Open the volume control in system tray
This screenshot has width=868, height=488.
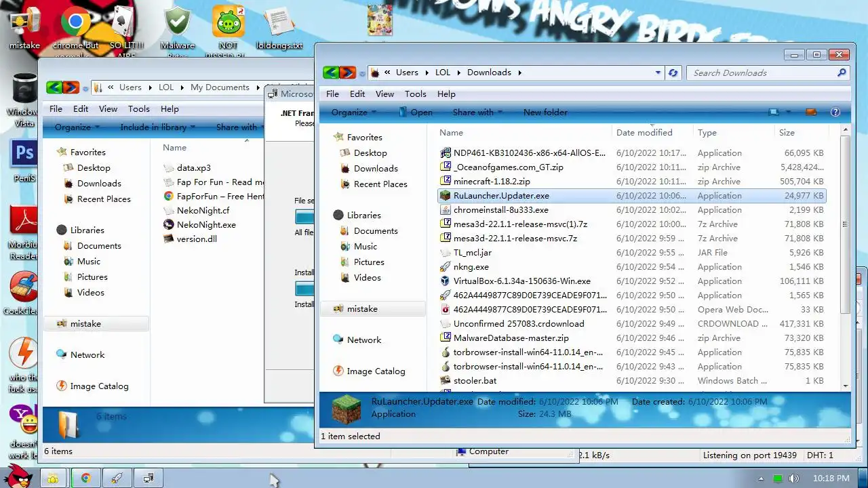click(x=794, y=479)
